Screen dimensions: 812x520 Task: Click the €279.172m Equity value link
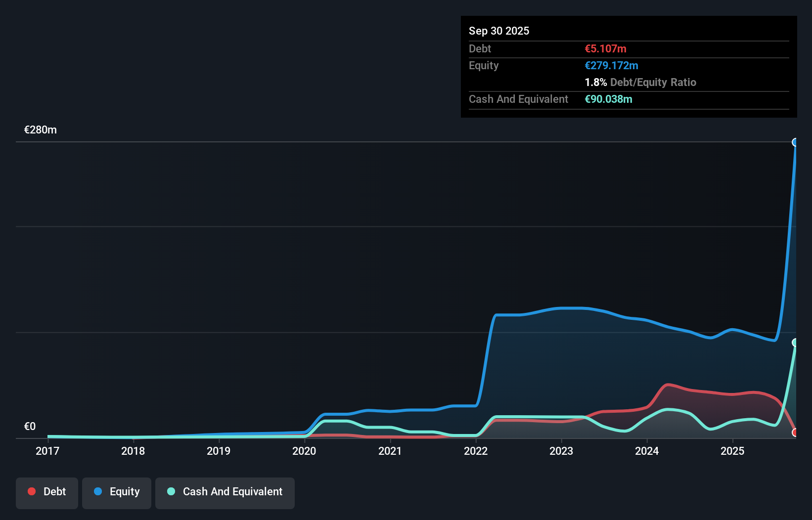click(611, 65)
